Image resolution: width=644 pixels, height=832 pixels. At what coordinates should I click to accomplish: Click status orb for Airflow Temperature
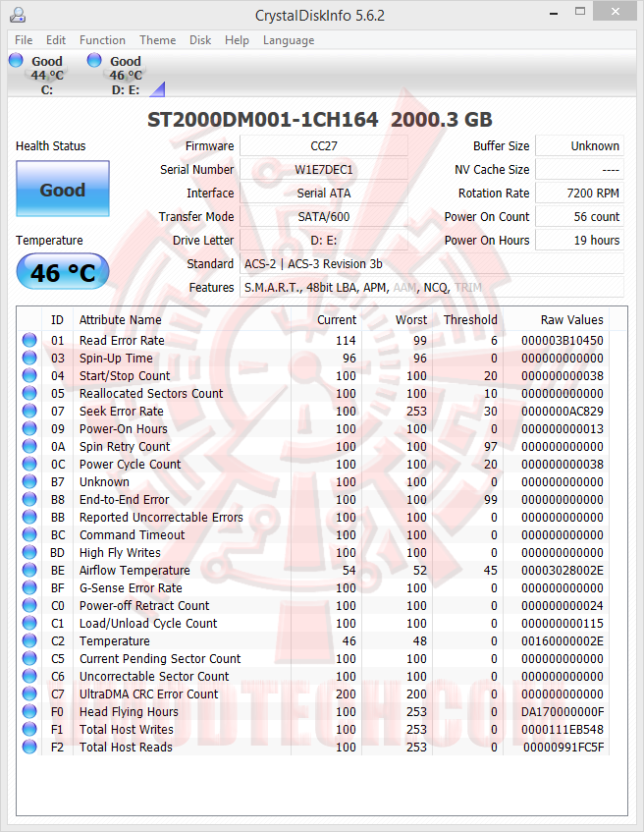pyautogui.click(x=29, y=570)
